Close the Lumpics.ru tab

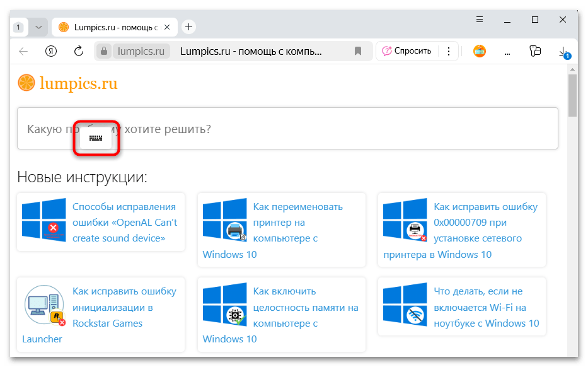tap(167, 27)
